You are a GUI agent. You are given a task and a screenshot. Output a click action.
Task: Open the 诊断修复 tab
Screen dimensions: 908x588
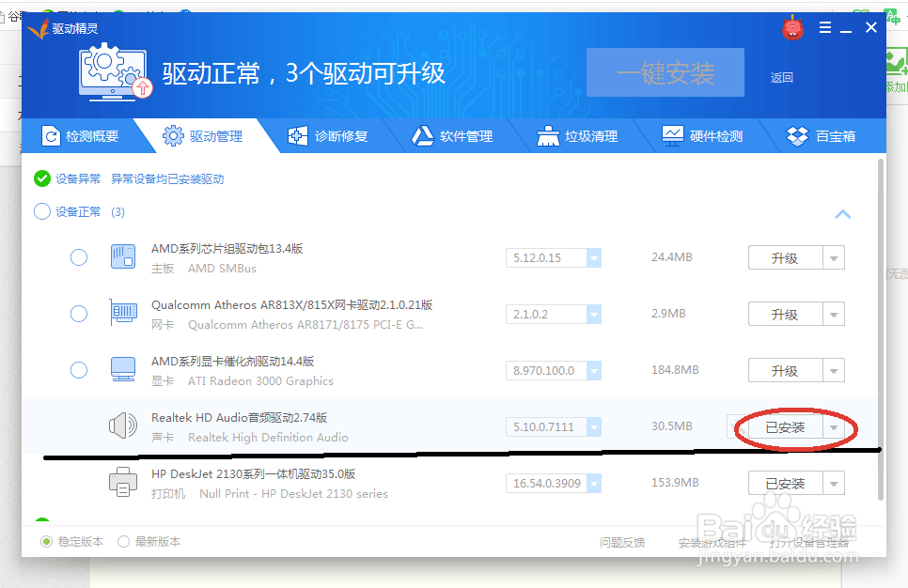pos(328,136)
